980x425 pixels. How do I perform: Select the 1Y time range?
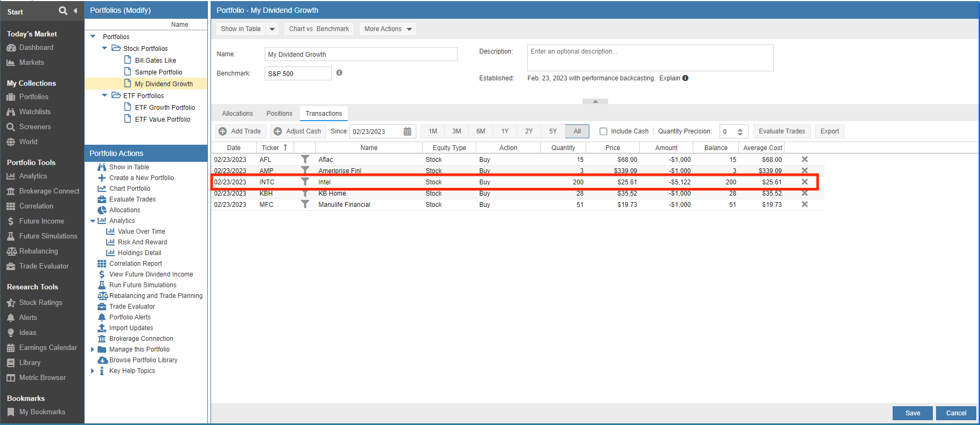coord(505,131)
